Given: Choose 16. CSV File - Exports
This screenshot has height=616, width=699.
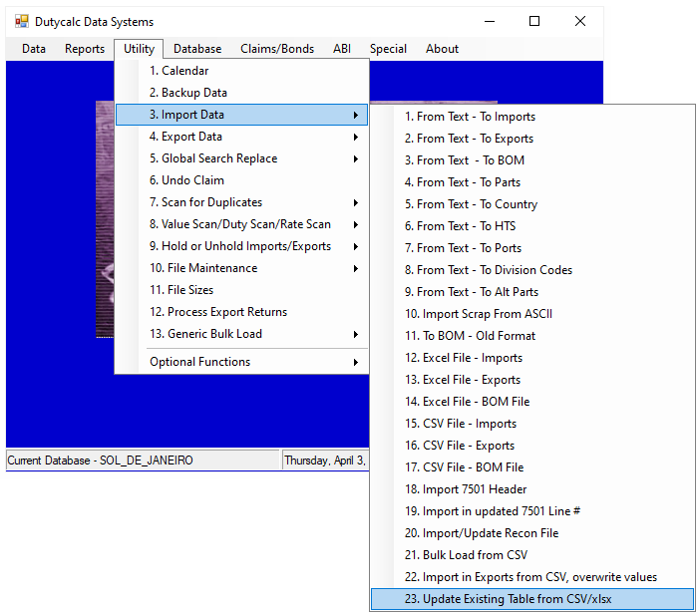Looking at the screenshot, I should coord(532,446).
